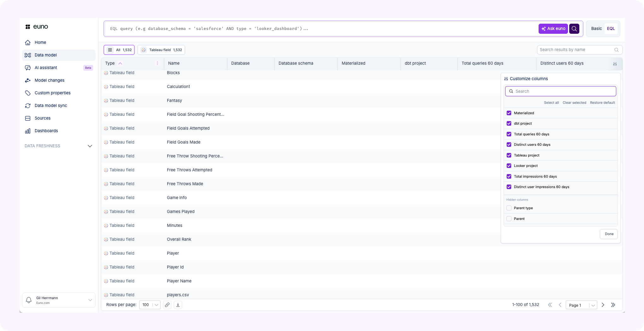Open the Page 1 selector dropdown
This screenshot has height=331, width=644.
(x=581, y=305)
